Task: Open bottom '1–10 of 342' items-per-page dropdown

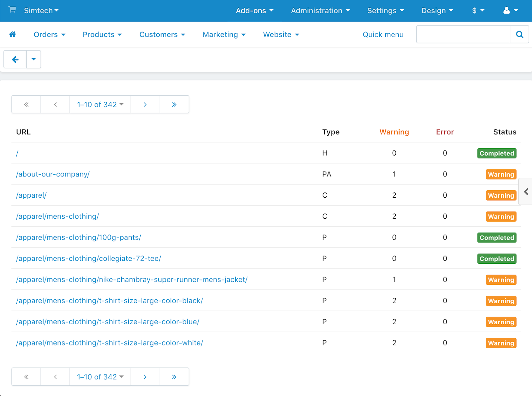Action: click(x=100, y=377)
